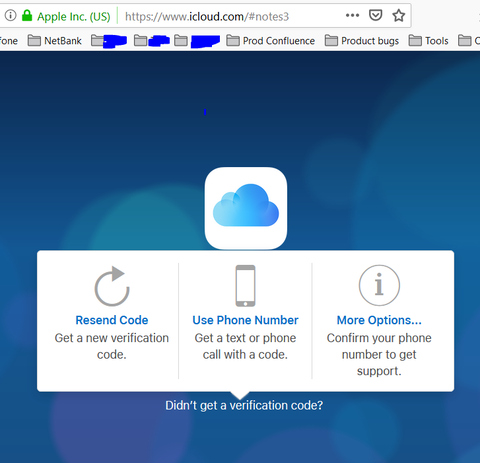Screen dimensions: 480x463
Task: Open the page actions three-dot menu
Action: pyautogui.click(x=352, y=15)
